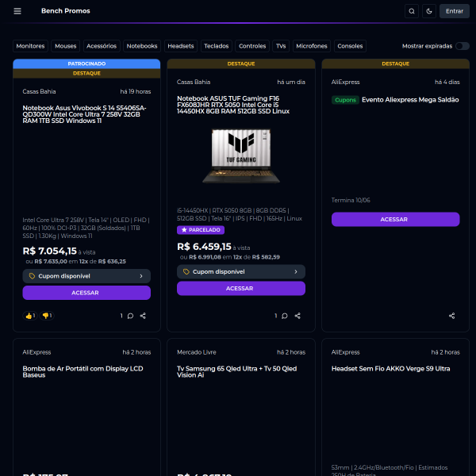Click ACESSAR on the TUF Gaming card
This screenshot has height=476, width=476.
pos(241,289)
